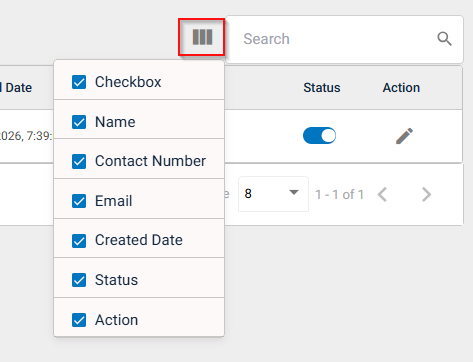Open the page size dropdown showing 8
This screenshot has height=362, width=473.
273,194
